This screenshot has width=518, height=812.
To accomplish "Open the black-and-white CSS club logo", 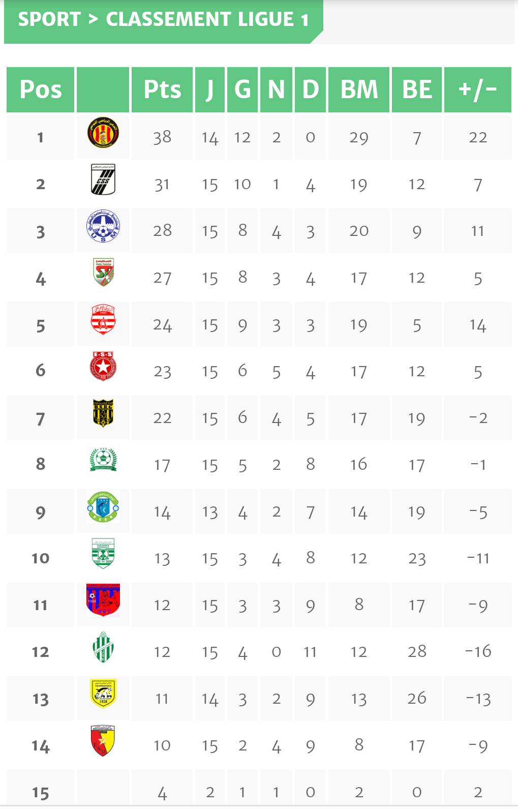I will tap(103, 179).
